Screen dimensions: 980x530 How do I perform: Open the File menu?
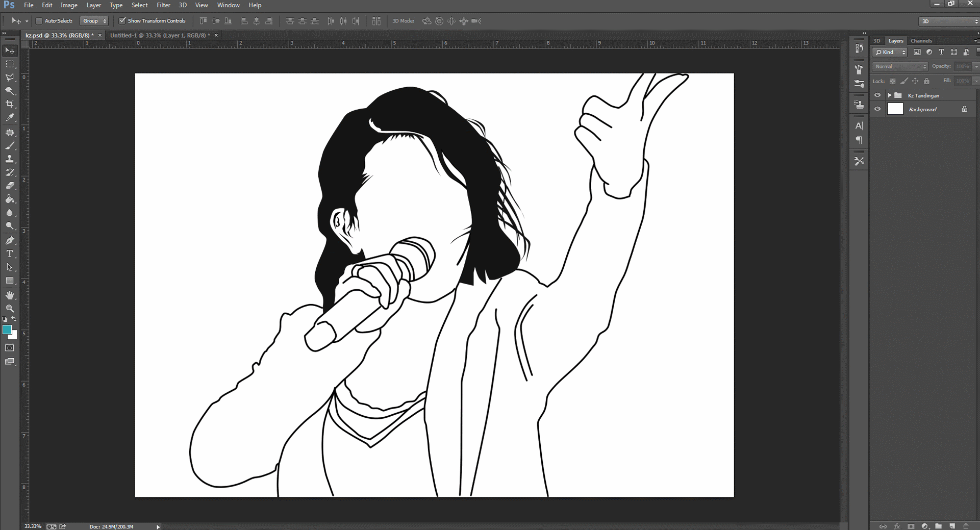coord(29,5)
